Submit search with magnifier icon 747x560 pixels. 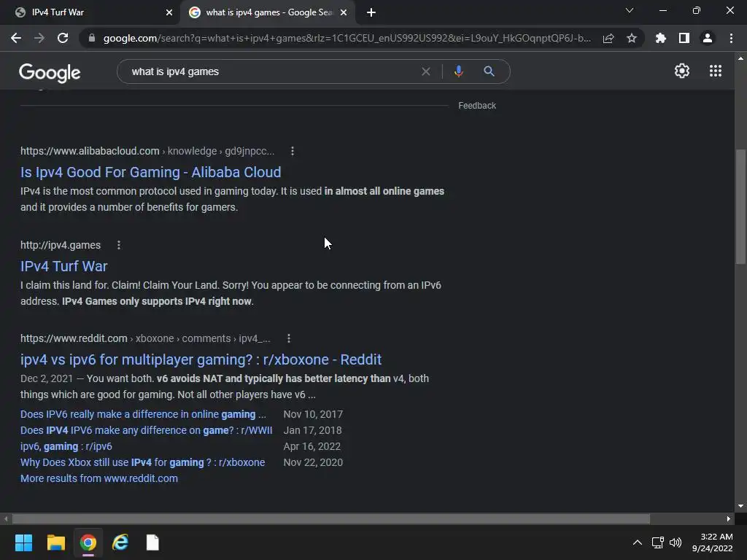[489, 71]
